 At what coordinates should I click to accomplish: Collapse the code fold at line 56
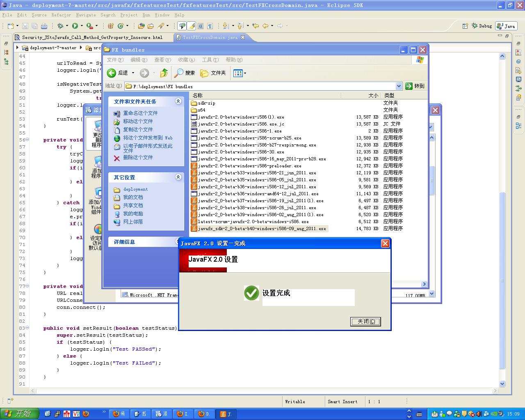(27, 140)
